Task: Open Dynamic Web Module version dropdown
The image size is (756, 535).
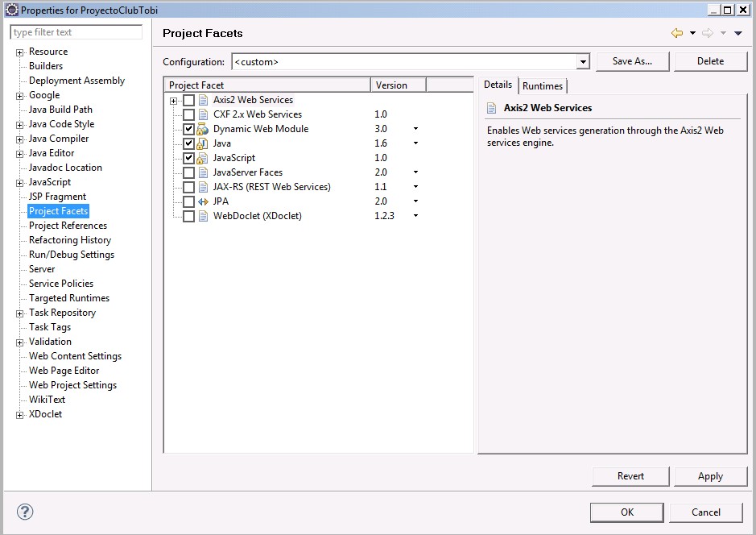Action: (415, 129)
